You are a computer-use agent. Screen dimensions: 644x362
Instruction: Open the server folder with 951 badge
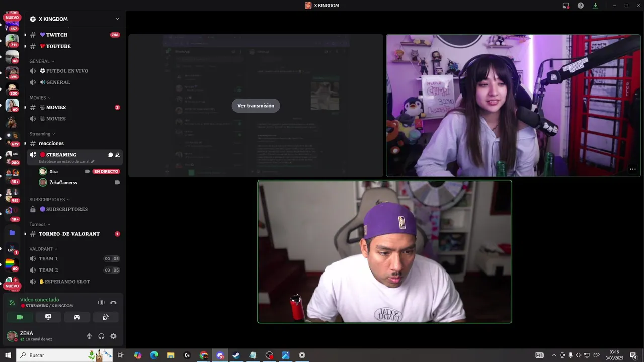point(12,195)
